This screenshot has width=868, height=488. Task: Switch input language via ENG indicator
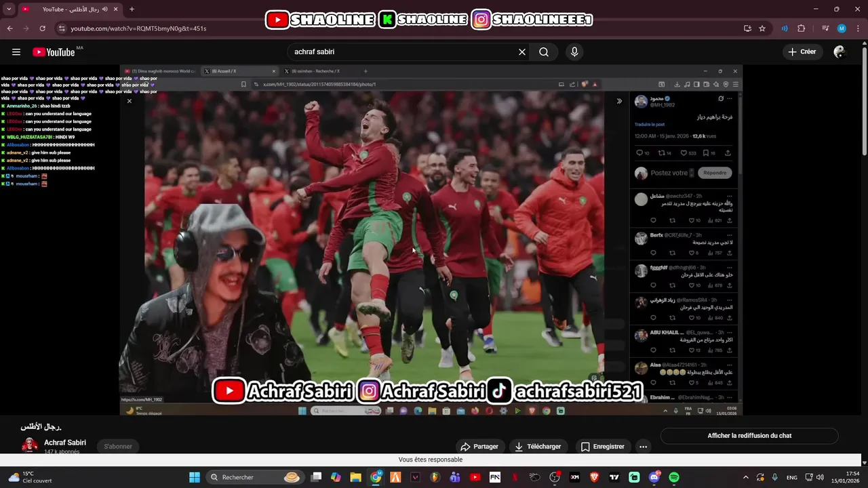pos(792,477)
